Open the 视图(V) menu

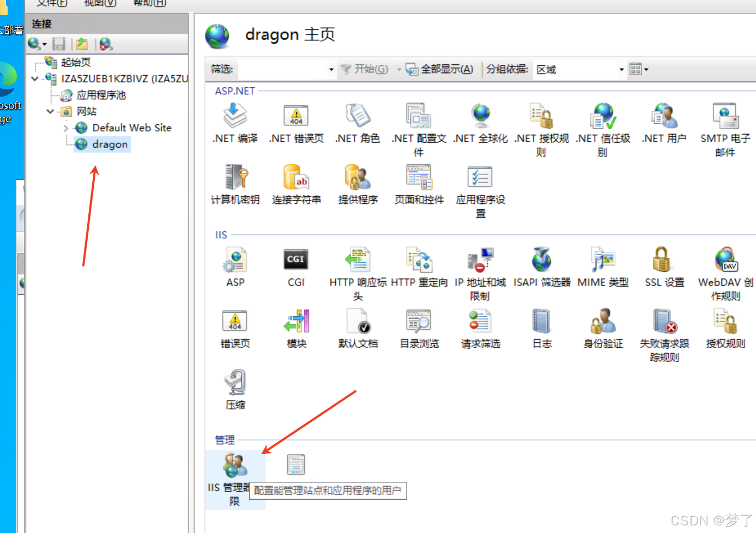point(100,3)
